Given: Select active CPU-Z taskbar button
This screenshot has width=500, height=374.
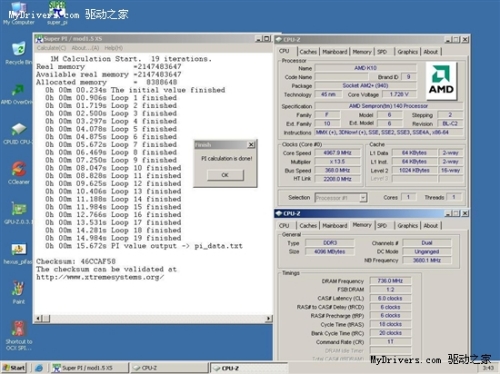Looking at the screenshot, I should [x=249, y=368].
